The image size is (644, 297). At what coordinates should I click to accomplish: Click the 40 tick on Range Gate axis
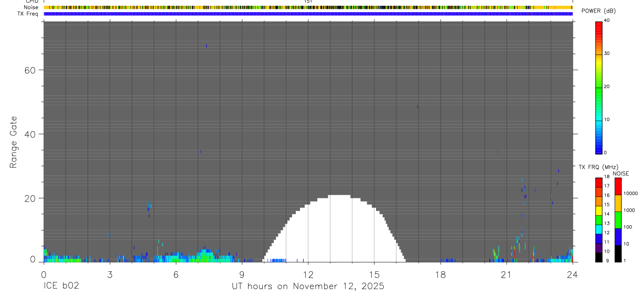[29, 134]
